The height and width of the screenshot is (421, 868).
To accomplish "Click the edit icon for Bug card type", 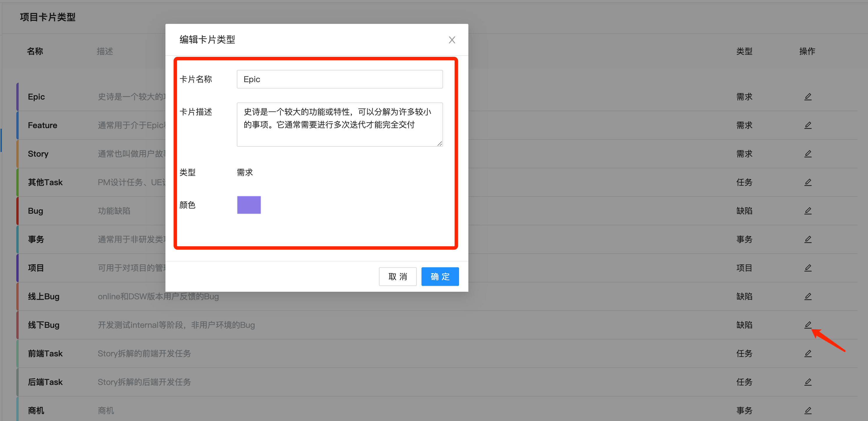I will (x=808, y=211).
